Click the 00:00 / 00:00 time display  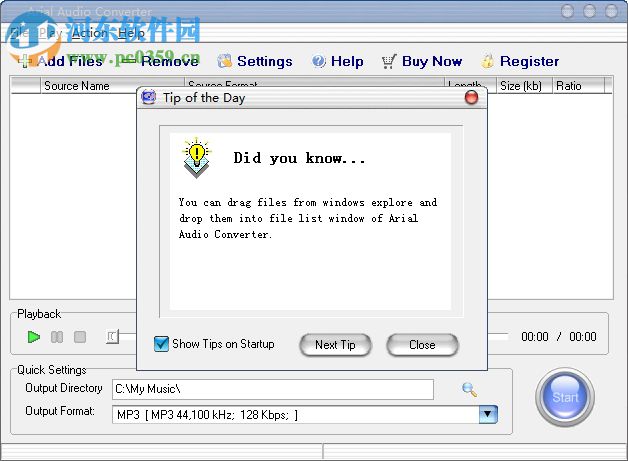559,336
